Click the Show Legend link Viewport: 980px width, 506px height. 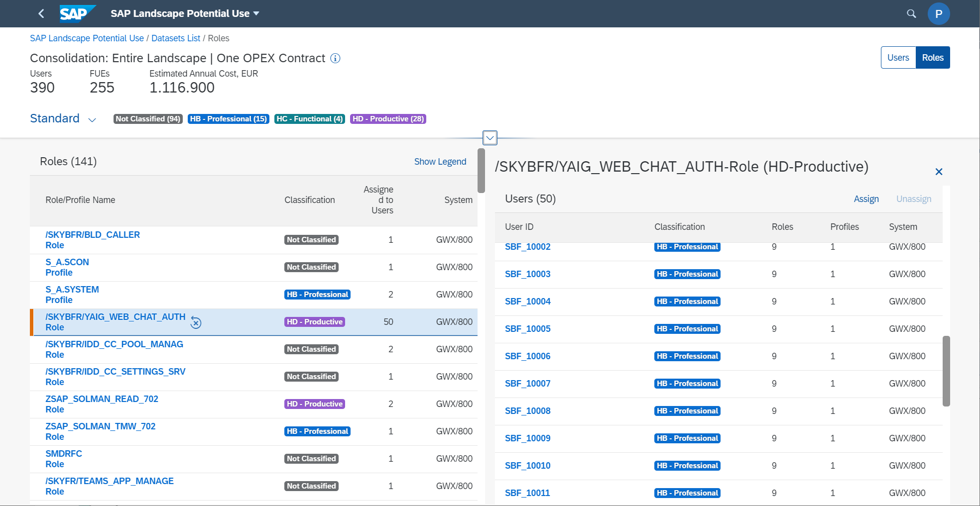[x=440, y=162]
